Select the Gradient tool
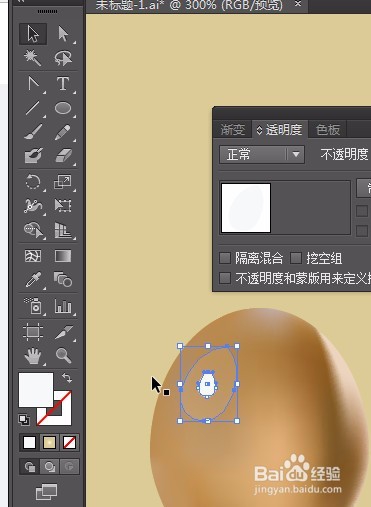 pos(63,256)
